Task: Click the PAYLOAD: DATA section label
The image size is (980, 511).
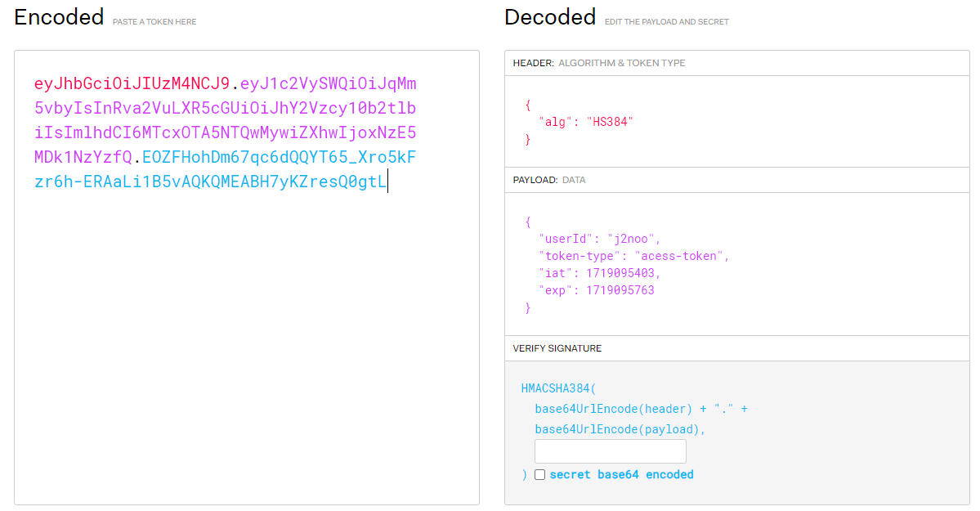Action: click(548, 180)
